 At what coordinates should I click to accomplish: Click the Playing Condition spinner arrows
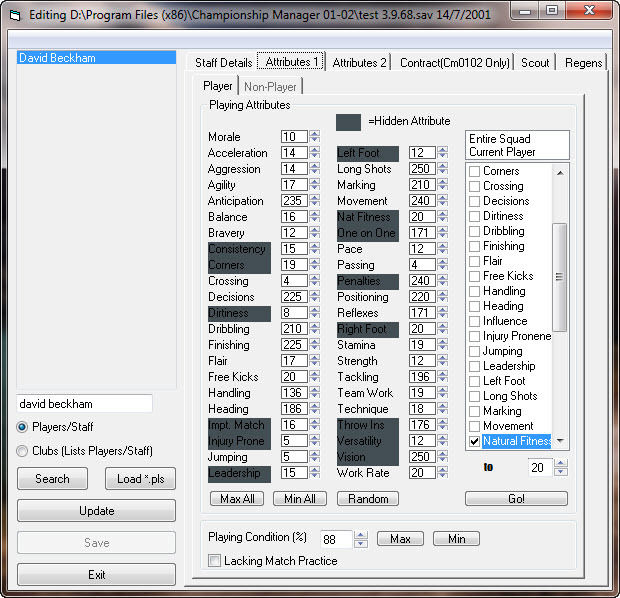(x=361, y=539)
